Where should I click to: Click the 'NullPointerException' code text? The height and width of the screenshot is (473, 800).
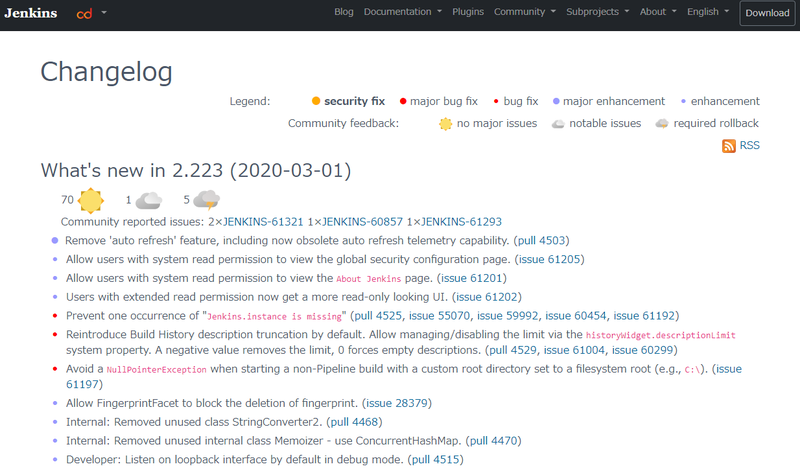point(156,369)
